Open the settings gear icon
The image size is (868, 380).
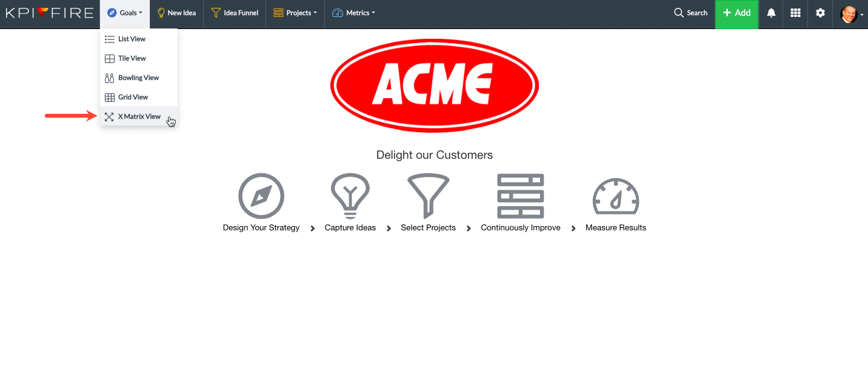click(820, 13)
